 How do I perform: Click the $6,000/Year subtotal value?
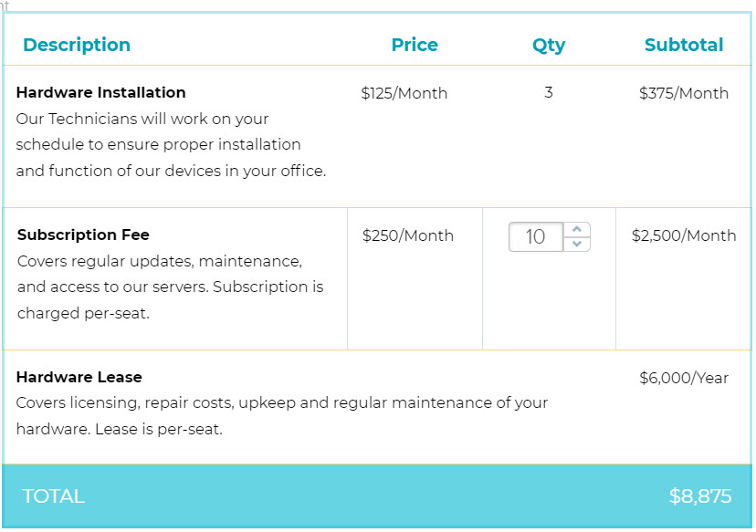click(684, 378)
